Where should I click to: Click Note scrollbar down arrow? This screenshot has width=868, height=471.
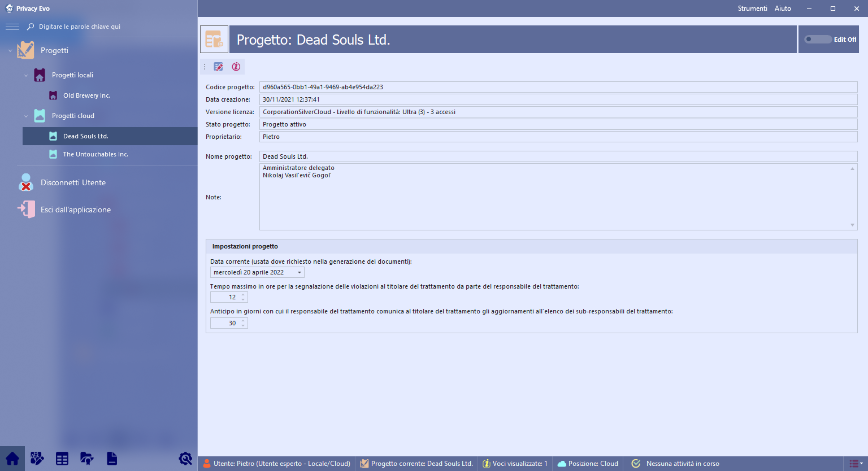[852, 225]
